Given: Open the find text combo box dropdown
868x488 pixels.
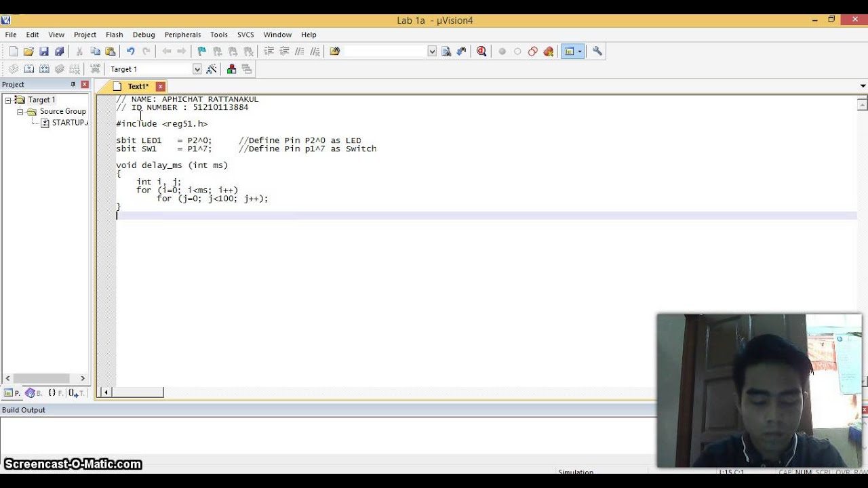Looking at the screenshot, I should click(x=432, y=52).
